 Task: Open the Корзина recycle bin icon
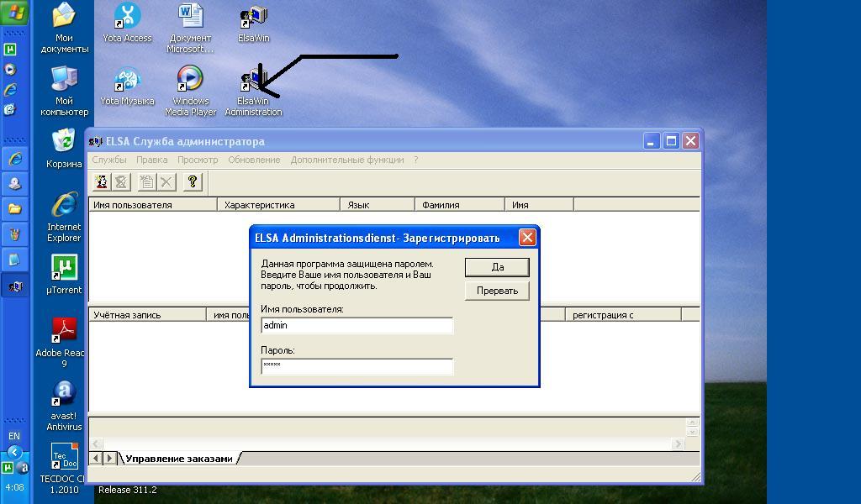pyautogui.click(x=64, y=141)
